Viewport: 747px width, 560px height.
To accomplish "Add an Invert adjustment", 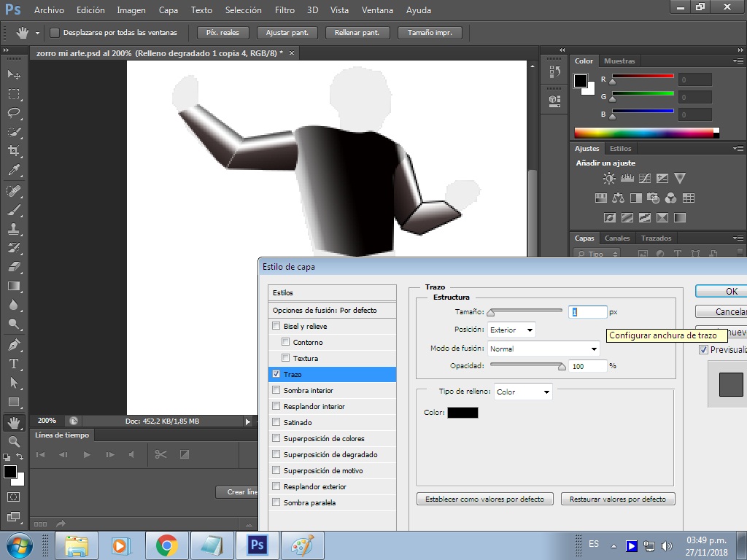I will coord(609,217).
